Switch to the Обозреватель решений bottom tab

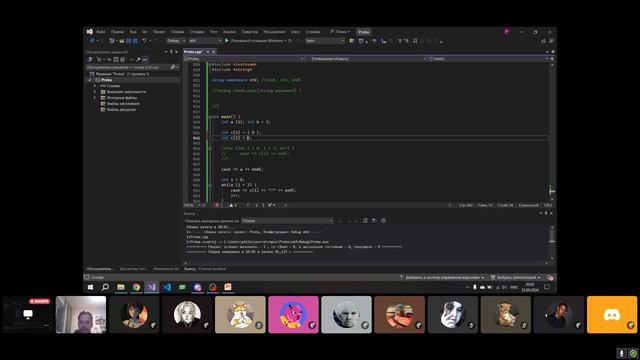100,269
